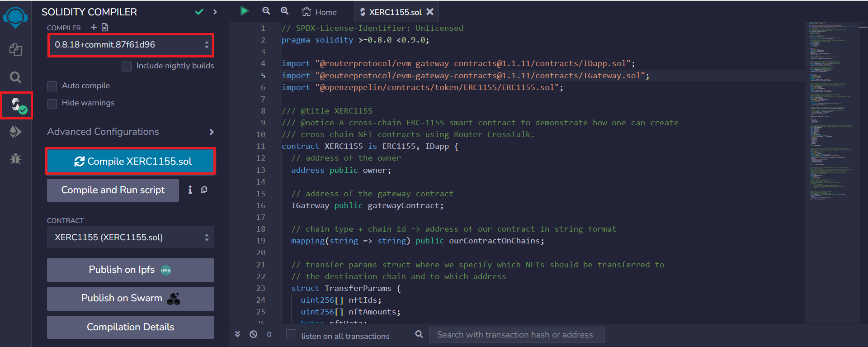
Task: Expand Advanced Configurations section
Action: [131, 132]
